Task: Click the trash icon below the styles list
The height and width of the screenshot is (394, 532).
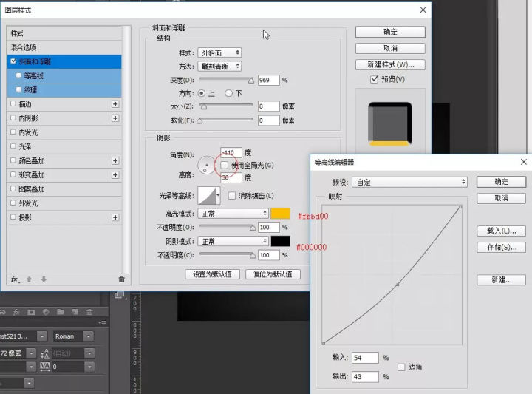Action: [121, 279]
